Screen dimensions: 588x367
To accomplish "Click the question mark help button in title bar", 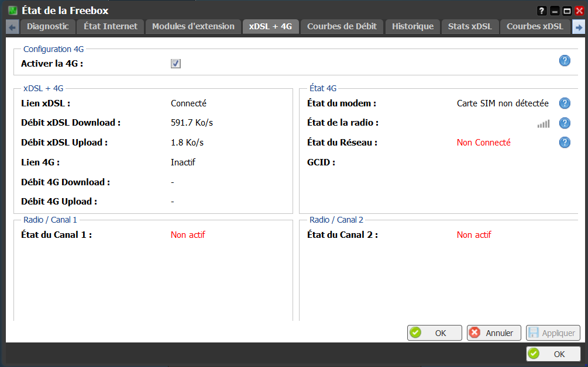I will click(x=542, y=11).
